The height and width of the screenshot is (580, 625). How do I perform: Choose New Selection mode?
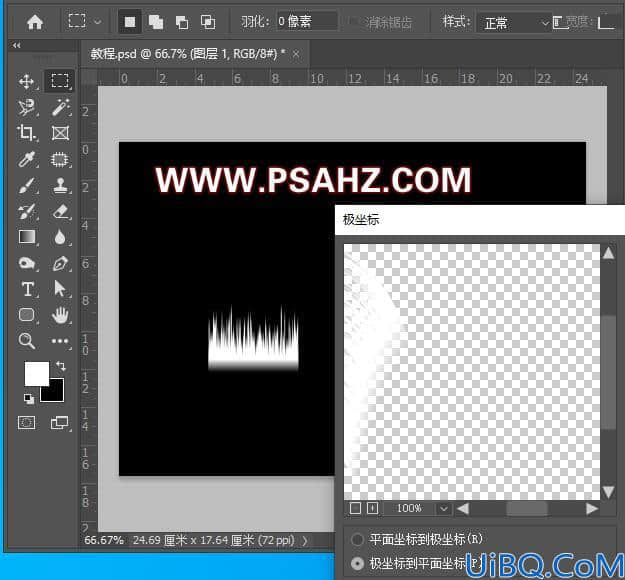tap(130, 22)
